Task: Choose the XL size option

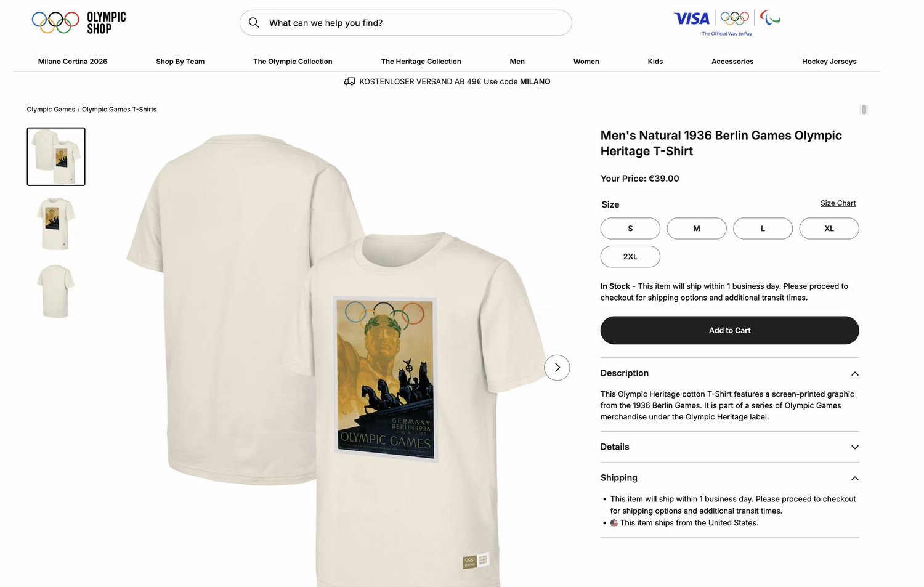Action: tap(829, 229)
